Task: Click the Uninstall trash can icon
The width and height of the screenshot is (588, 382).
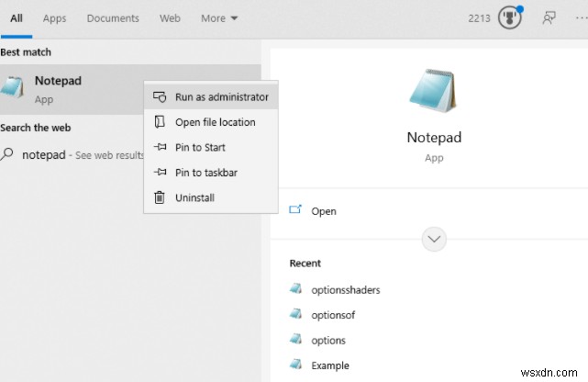Action: point(160,197)
